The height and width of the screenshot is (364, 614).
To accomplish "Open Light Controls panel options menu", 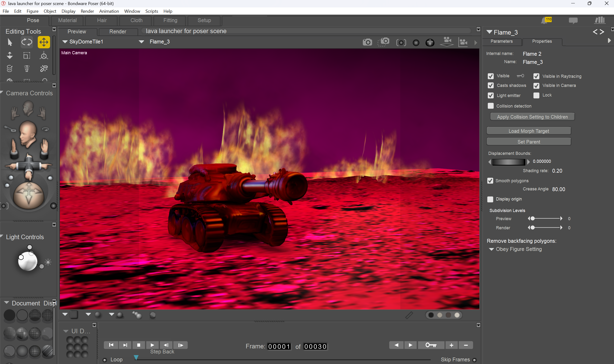I will (x=54, y=225).
